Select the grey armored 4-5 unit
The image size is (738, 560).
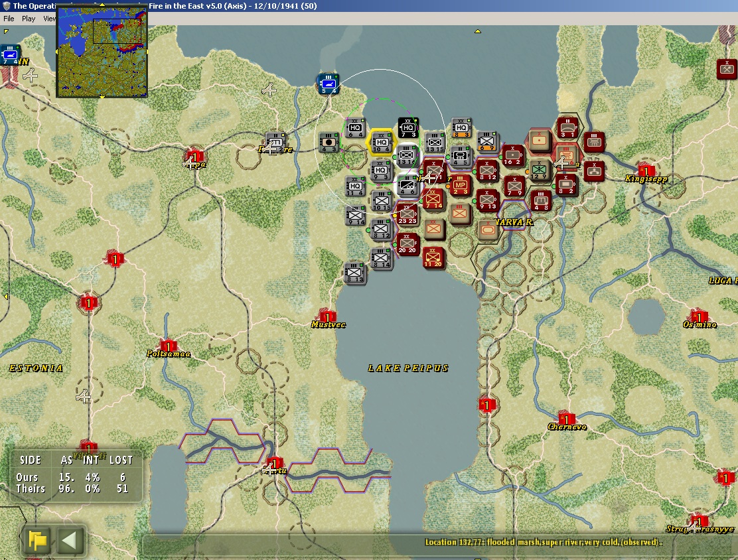461,156
